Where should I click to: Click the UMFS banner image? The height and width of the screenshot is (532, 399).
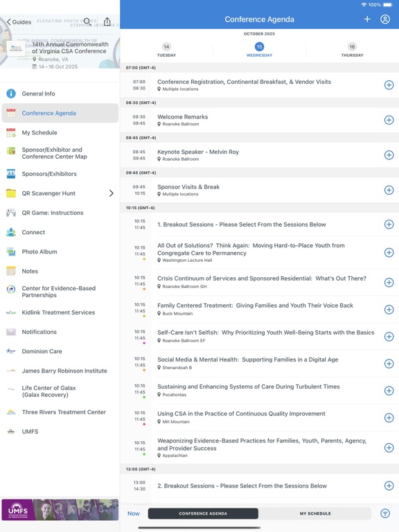click(x=60, y=510)
